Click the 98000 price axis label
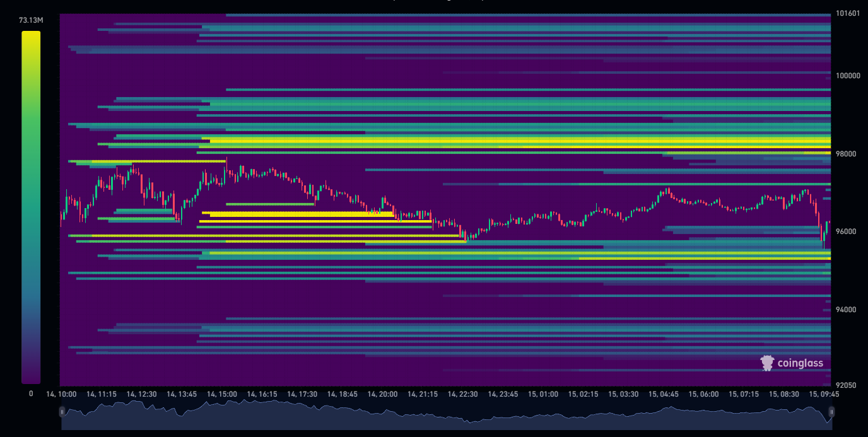868x437 pixels. tap(846, 154)
